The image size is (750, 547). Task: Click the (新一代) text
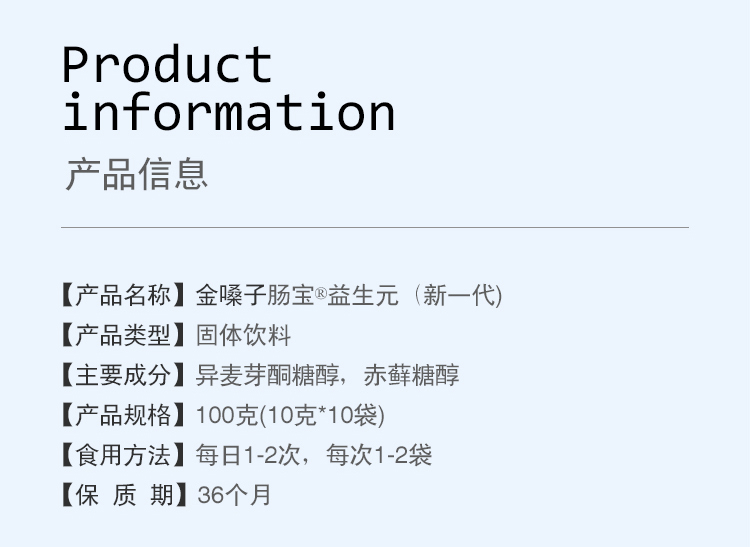[x=455, y=296]
